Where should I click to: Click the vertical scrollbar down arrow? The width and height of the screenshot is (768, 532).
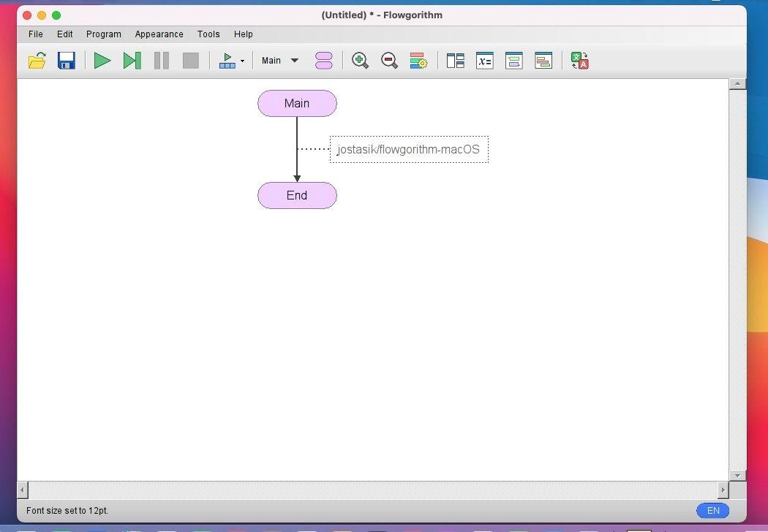737,475
